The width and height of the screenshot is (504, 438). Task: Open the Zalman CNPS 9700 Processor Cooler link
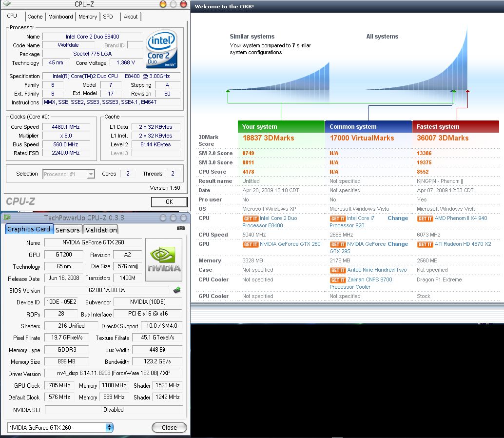click(x=361, y=283)
